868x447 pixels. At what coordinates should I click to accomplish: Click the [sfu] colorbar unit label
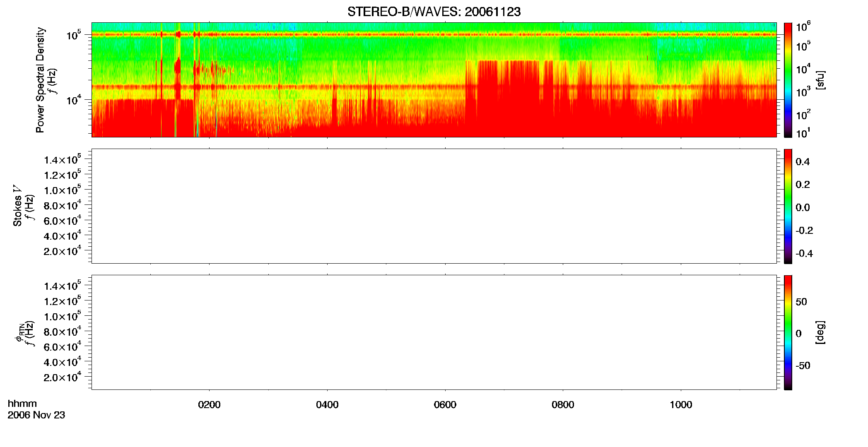(x=820, y=80)
